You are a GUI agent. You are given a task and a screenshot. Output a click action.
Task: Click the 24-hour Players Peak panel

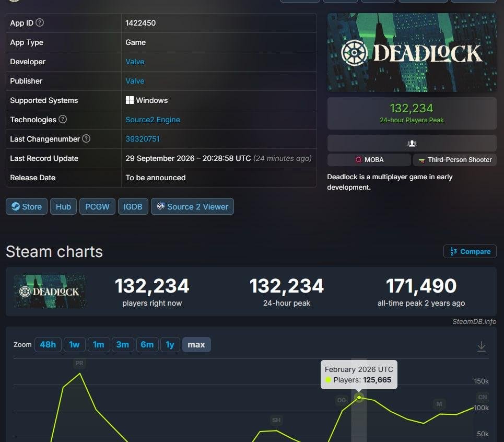click(412, 113)
